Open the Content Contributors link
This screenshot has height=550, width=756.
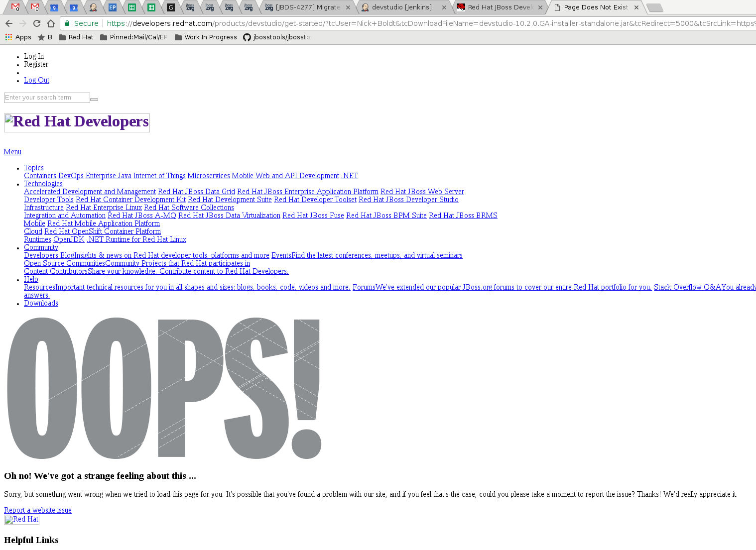click(x=156, y=271)
